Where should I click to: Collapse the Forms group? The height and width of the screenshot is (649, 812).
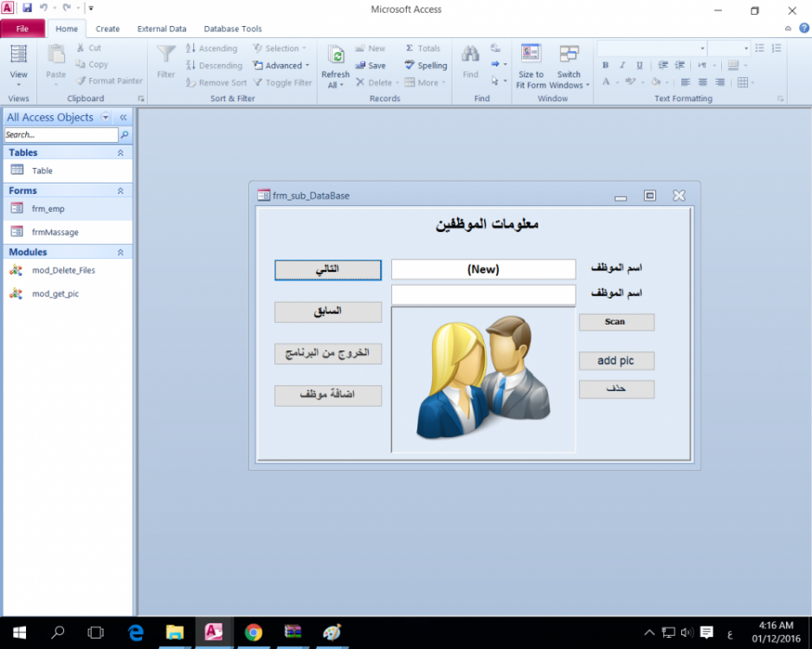coord(120,191)
